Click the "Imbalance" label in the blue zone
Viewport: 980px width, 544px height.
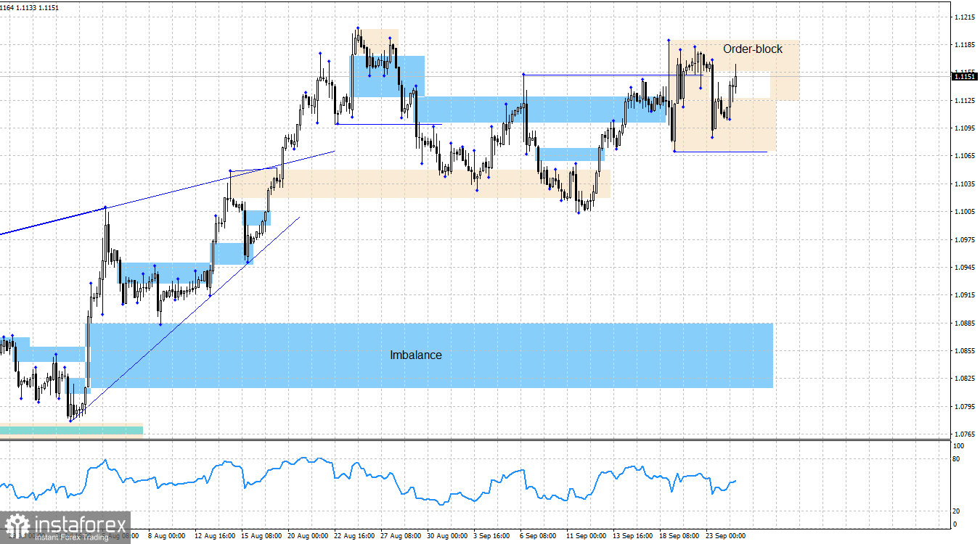tap(416, 355)
